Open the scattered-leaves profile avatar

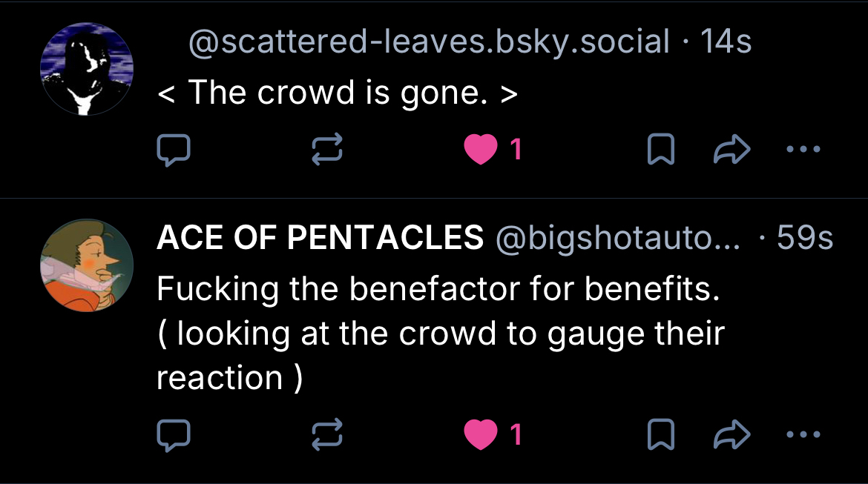tap(87, 69)
